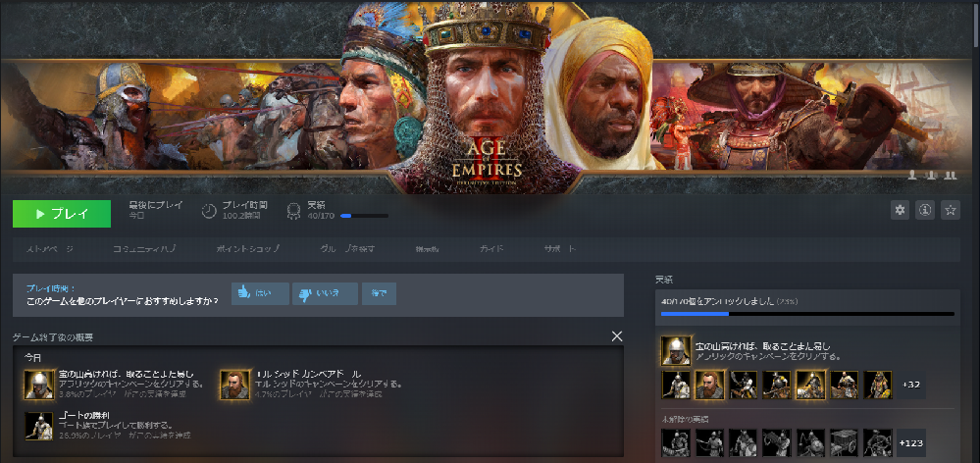Click the '今日' heading in the post-game summary
Viewport: 980px width, 463px height.
[x=31, y=357]
